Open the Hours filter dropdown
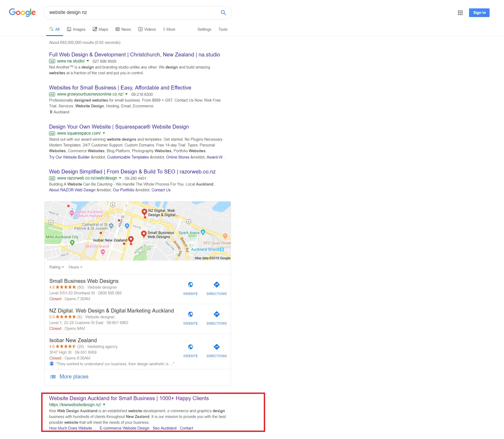This screenshot has width=504, height=439. click(76, 267)
